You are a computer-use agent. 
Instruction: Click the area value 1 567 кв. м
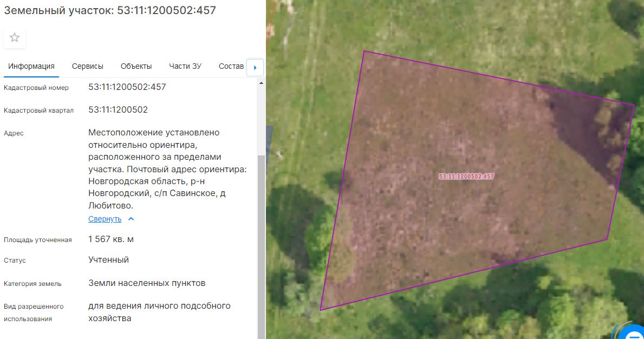click(x=111, y=239)
